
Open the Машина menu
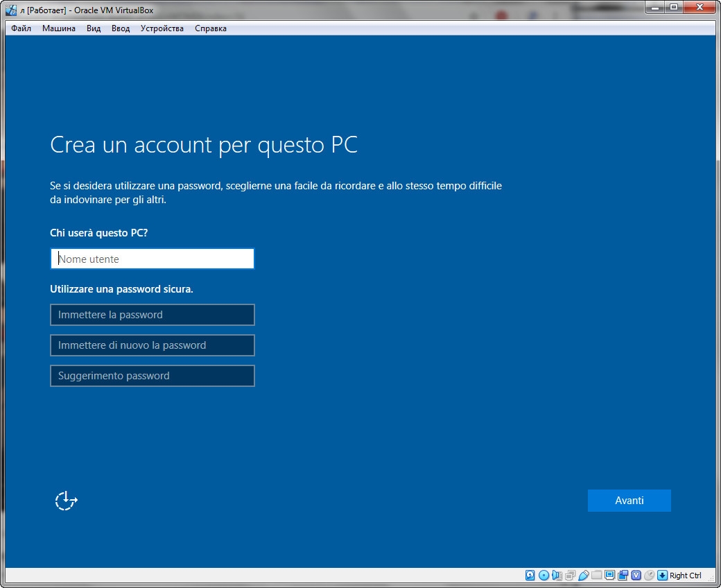click(59, 28)
